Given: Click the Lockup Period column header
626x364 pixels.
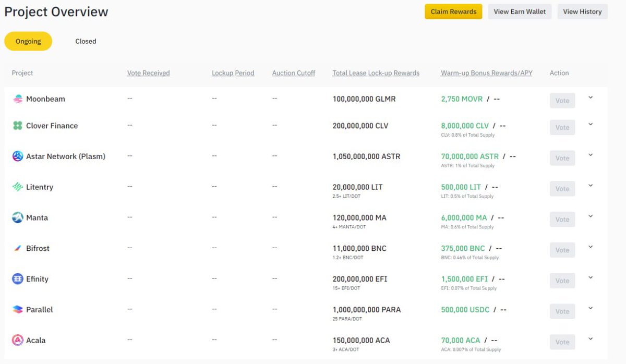Looking at the screenshot, I should [233, 73].
